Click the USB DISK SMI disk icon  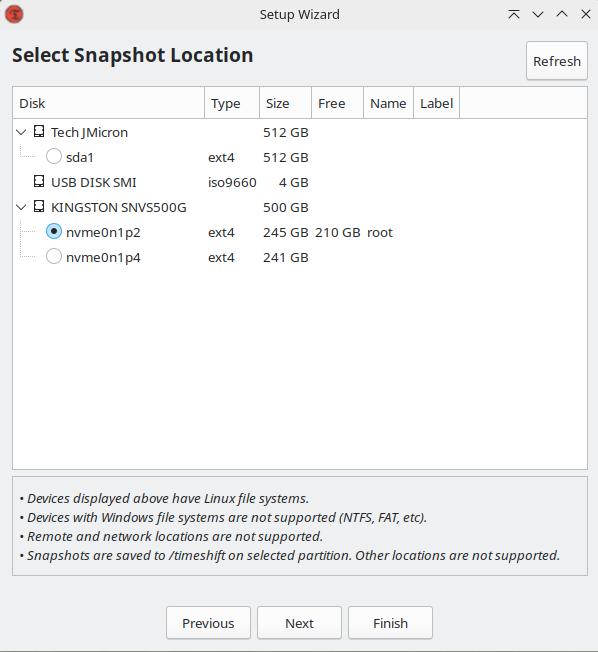click(x=39, y=182)
